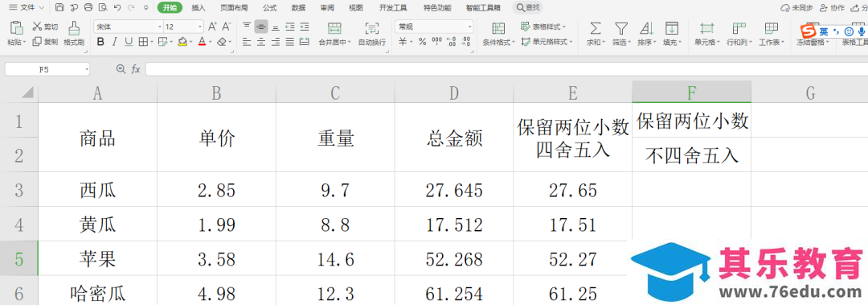Open the Name Box dropdown showing F5
868x305 pixels.
pos(87,69)
